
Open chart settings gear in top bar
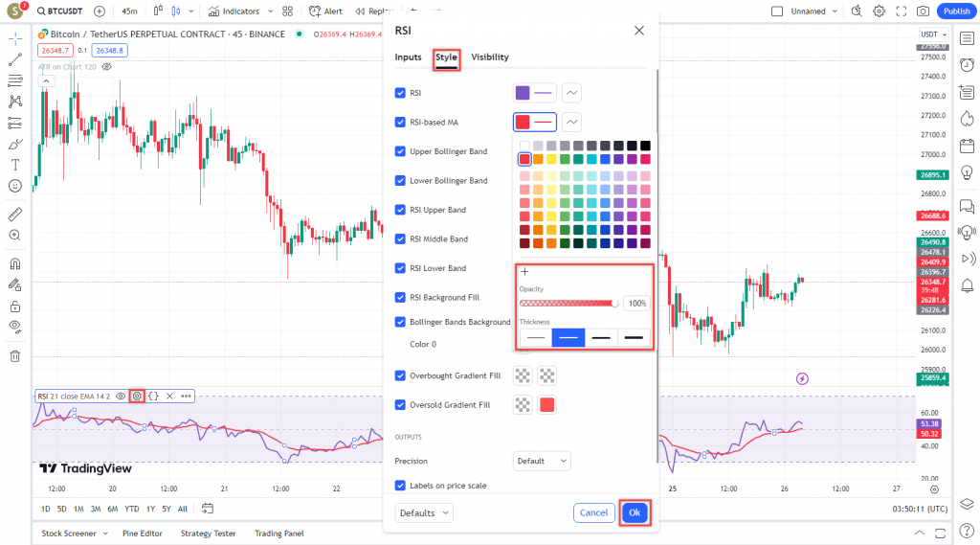pyautogui.click(x=879, y=11)
